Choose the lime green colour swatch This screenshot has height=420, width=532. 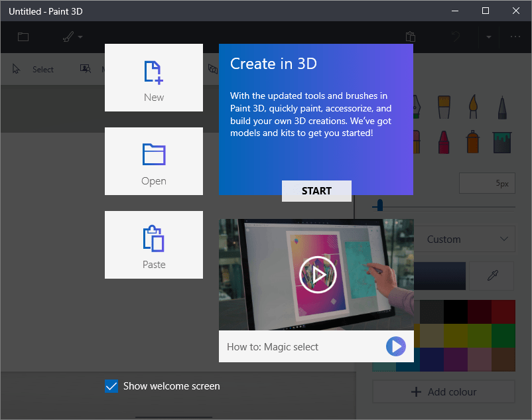tap(480, 336)
